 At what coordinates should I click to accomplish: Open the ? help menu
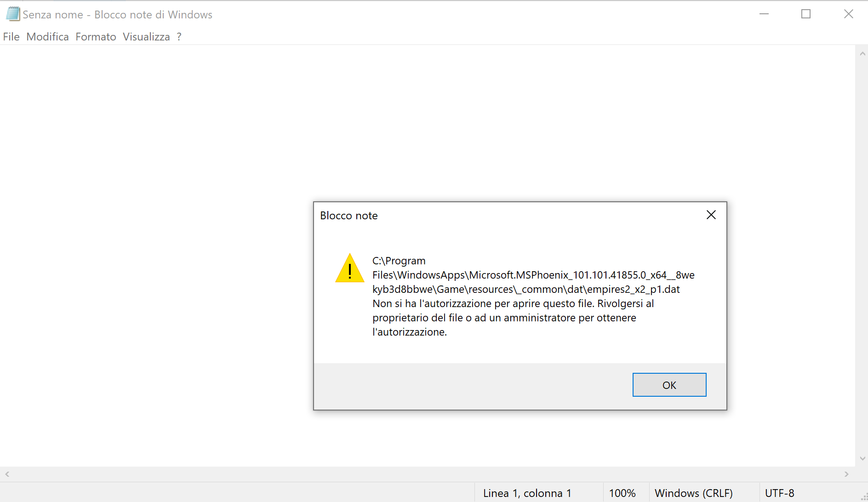pos(179,37)
